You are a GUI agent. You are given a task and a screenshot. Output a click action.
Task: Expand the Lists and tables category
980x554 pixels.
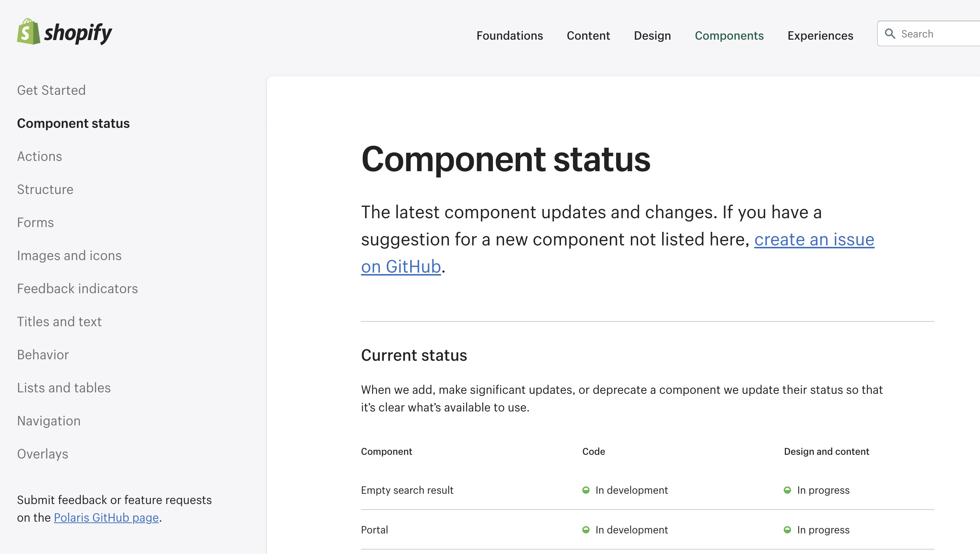point(64,388)
